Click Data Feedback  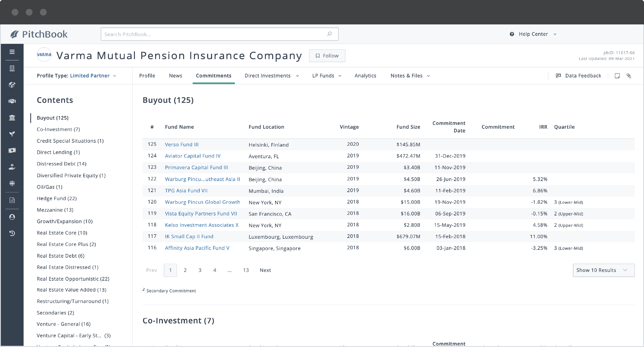[583, 76]
